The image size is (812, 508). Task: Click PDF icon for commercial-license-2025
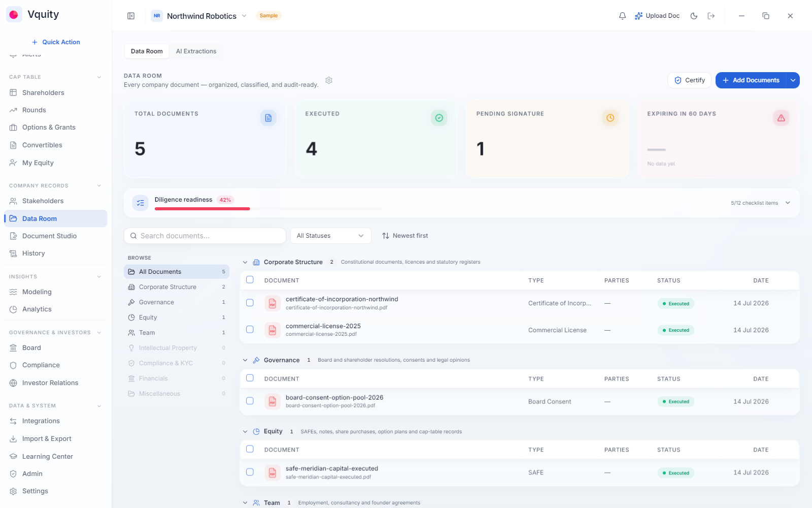(x=273, y=330)
